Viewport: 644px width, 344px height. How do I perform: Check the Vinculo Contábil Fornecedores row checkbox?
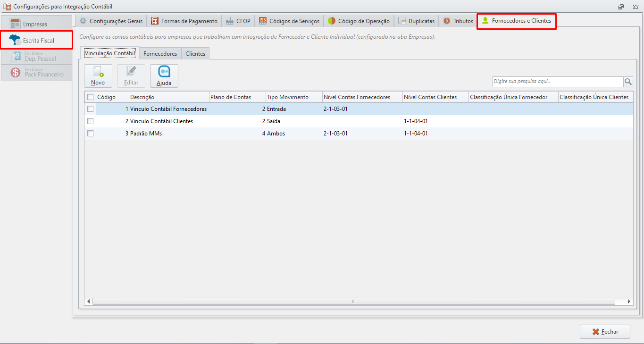point(91,109)
